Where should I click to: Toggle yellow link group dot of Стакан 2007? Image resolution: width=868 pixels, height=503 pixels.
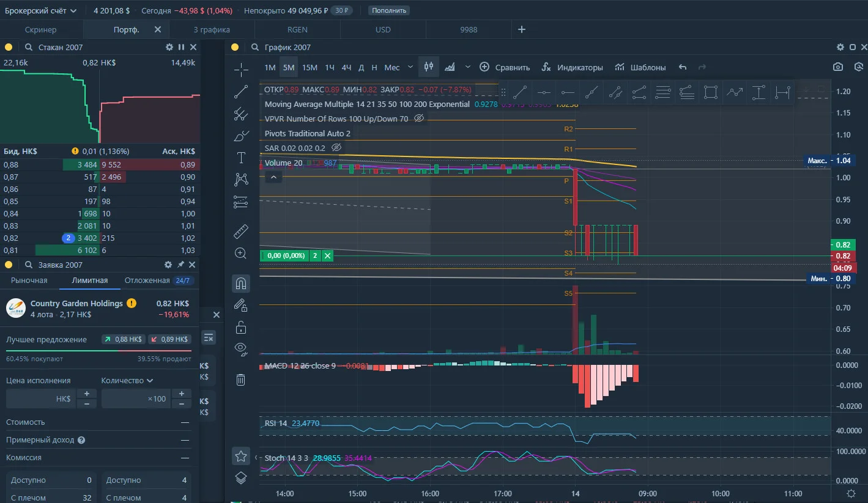click(9, 47)
